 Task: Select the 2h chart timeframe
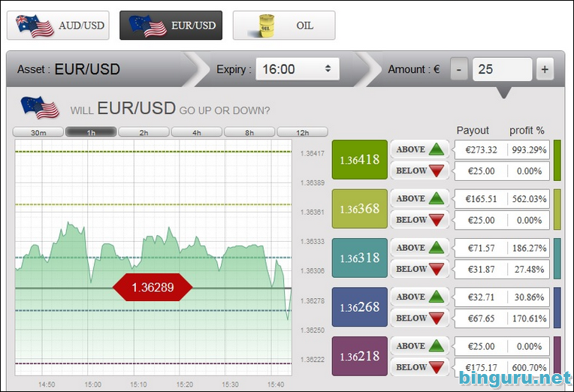(x=143, y=132)
